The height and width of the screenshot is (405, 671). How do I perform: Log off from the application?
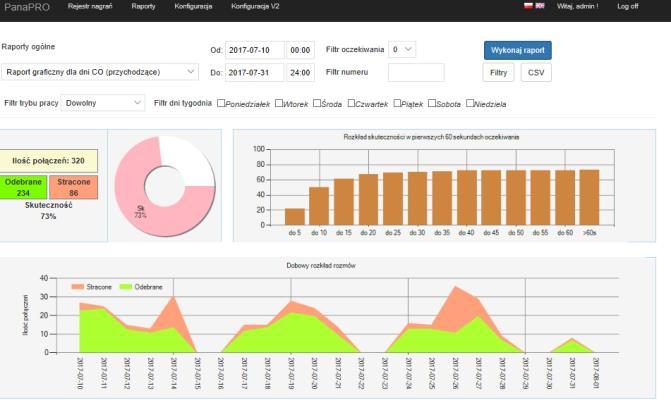627,6
